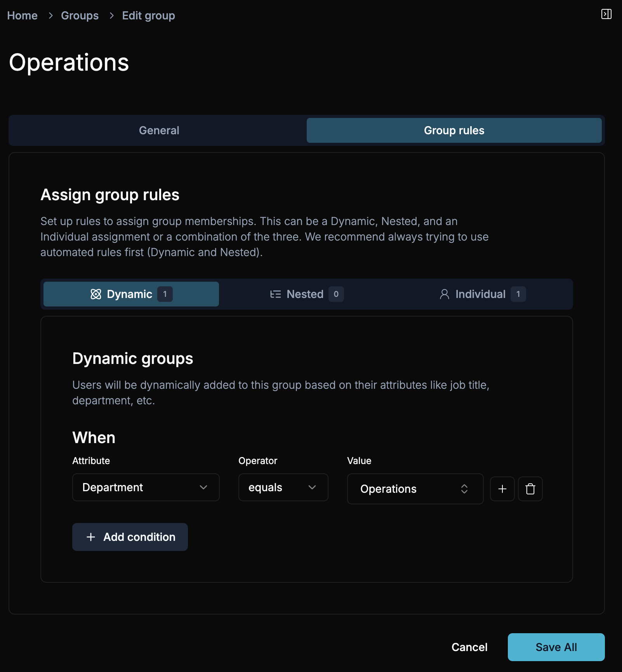This screenshot has width=622, height=672.
Task: Click the chevron between Home and Groups
Action: (50, 16)
